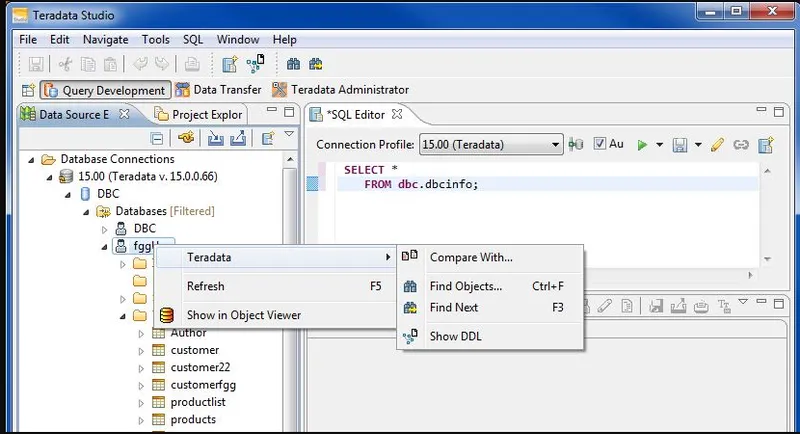Viewport: 800px width, 434px height.
Task: Select the products table
Action: (x=193, y=419)
